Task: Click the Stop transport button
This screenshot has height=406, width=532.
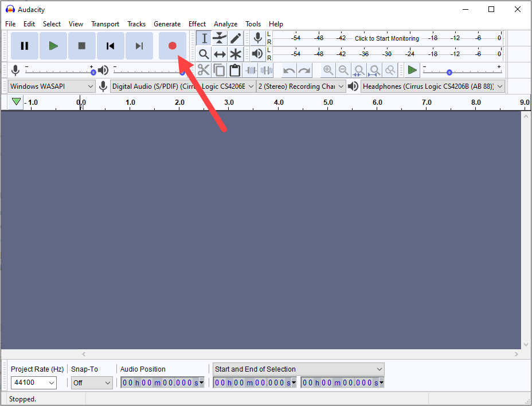Action: [x=82, y=46]
